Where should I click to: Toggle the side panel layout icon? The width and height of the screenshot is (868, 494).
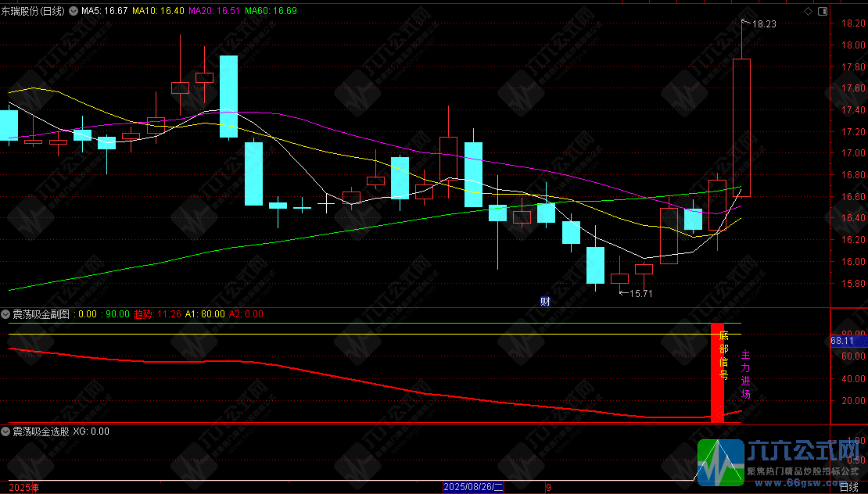pyautogui.click(x=822, y=11)
